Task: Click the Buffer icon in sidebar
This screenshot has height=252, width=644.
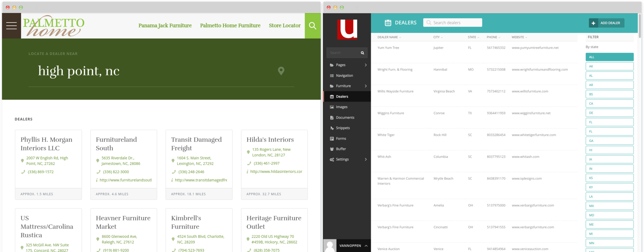Action: click(332, 149)
